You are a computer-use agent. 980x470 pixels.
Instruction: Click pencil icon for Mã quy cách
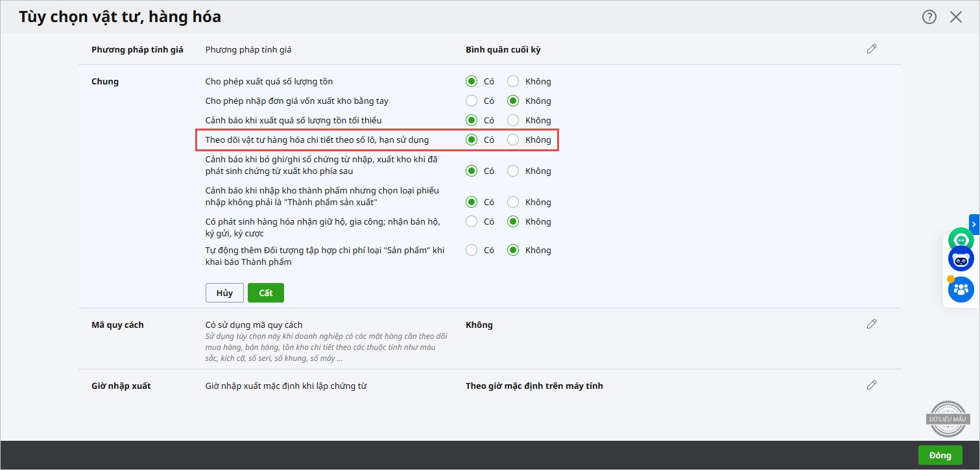[871, 324]
